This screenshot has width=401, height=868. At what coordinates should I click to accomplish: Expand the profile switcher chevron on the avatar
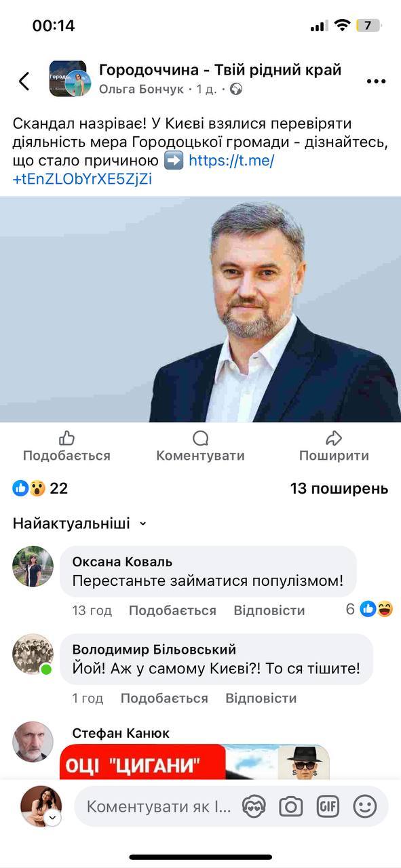(53, 818)
